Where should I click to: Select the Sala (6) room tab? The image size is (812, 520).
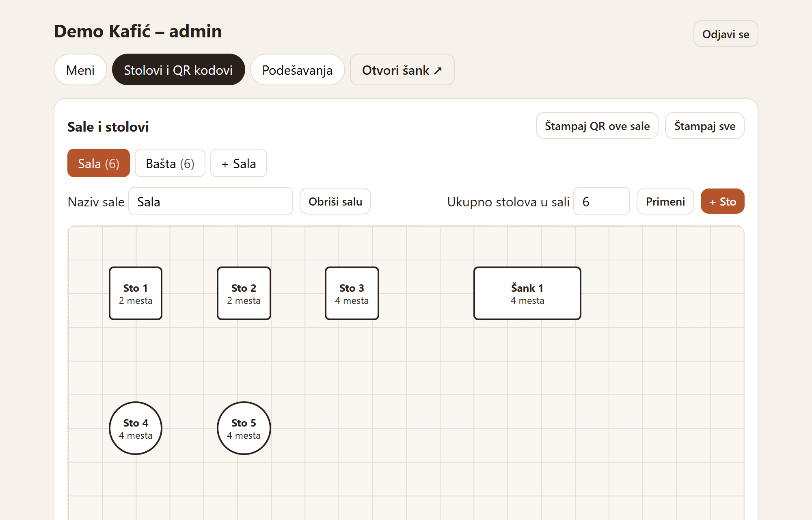(x=99, y=163)
